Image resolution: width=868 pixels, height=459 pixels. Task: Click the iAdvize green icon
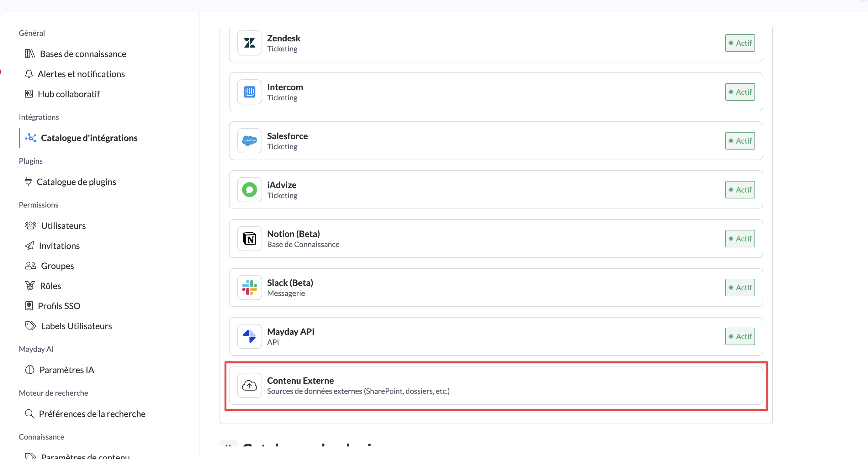click(249, 189)
